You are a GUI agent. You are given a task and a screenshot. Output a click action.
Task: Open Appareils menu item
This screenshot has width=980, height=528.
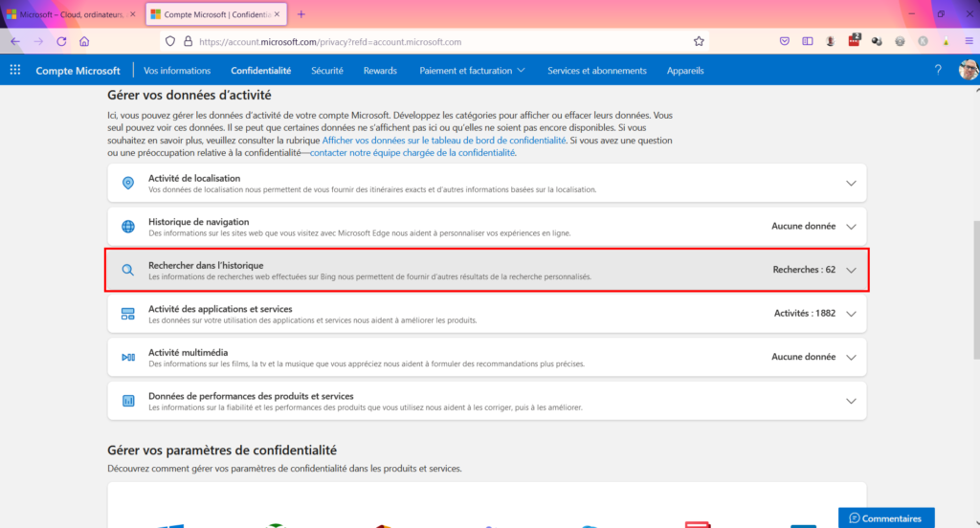point(685,71)
